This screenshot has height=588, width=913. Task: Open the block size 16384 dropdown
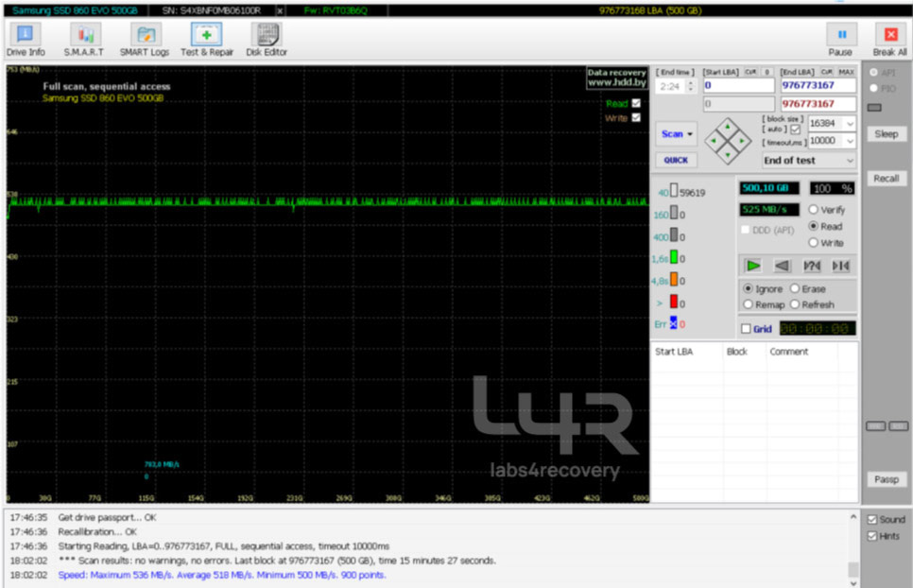[850, 124]
